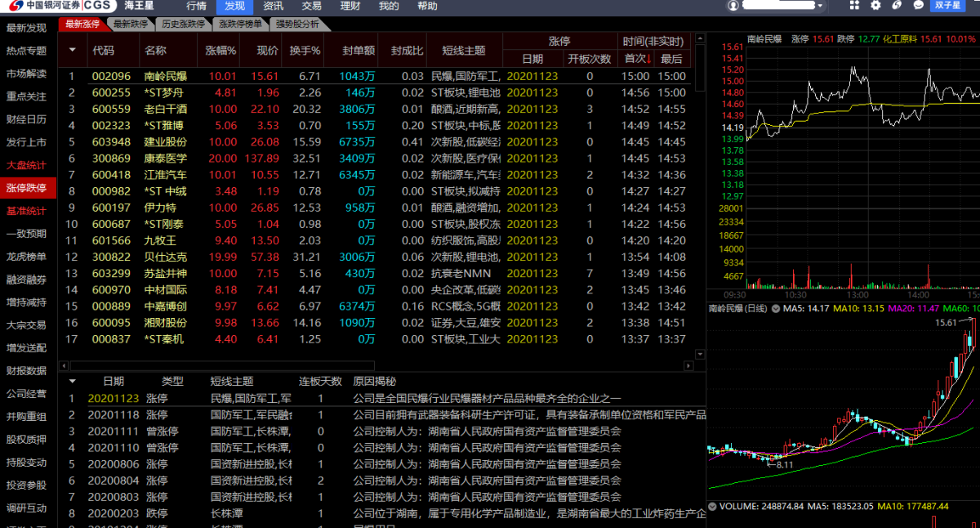Select 龙虎榜单 in the left sidebar

pyautogui.click(x=27, y=257)
